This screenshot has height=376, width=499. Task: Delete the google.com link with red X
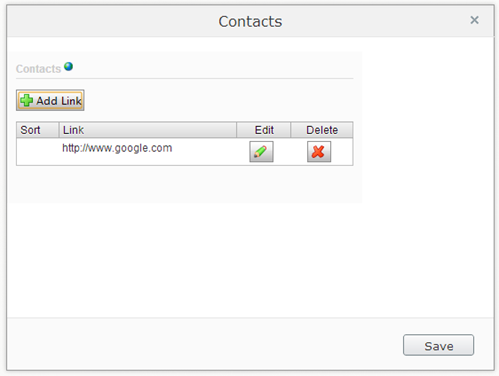click(x=319, y=152)
